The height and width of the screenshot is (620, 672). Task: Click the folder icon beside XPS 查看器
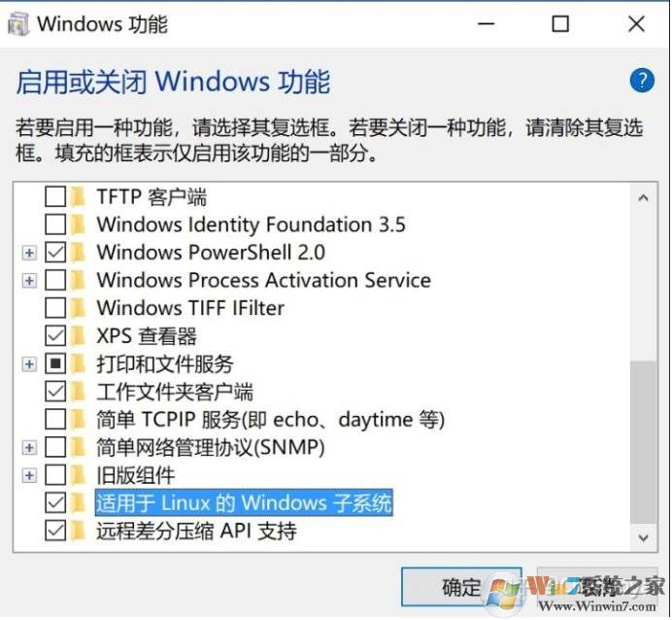(x=79, y=336)
